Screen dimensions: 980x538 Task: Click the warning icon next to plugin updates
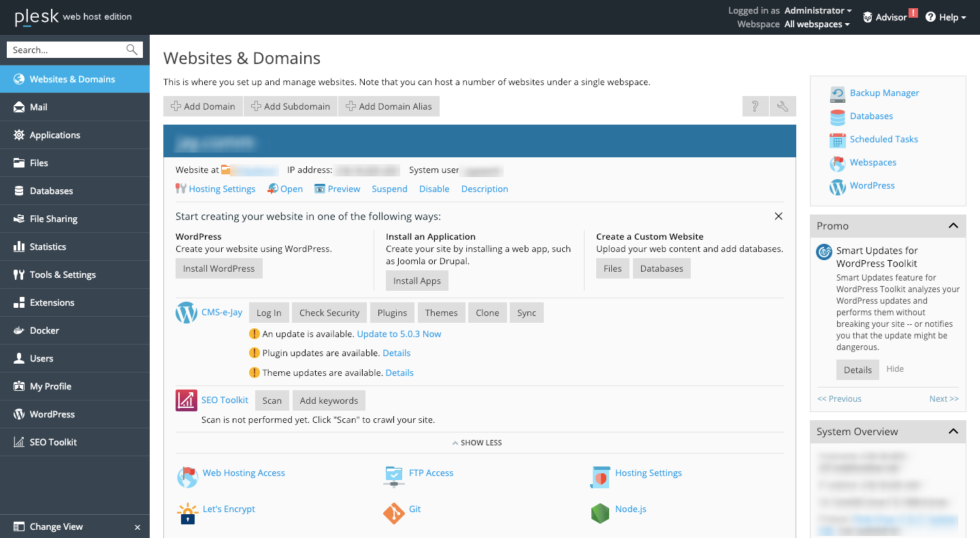255,353
